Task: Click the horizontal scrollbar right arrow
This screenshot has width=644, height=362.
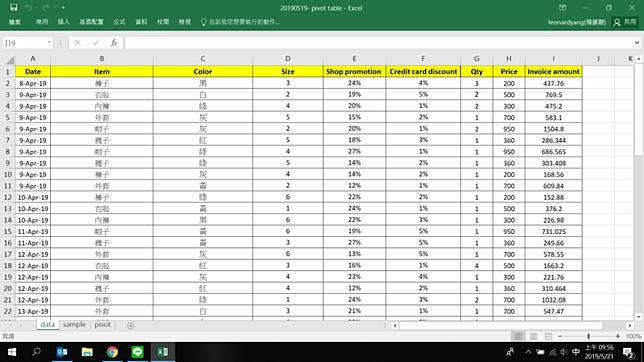Action: point(630,325)
